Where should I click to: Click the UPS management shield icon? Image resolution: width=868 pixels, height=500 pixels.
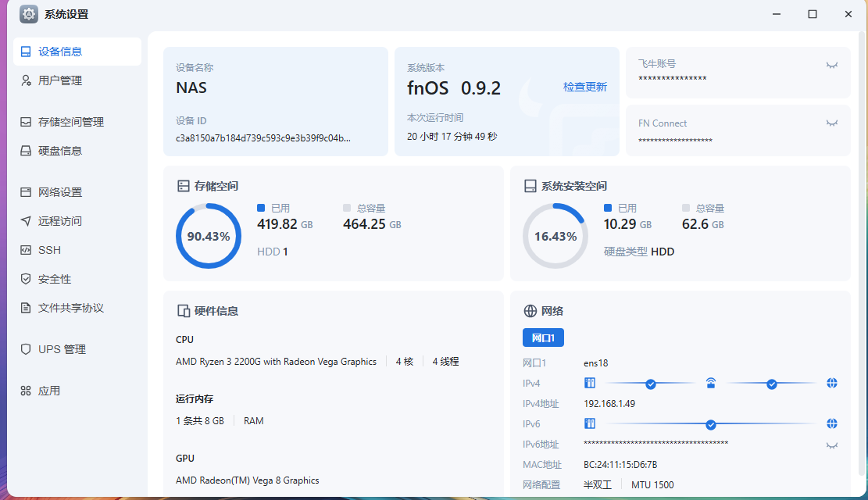[26, 349]
